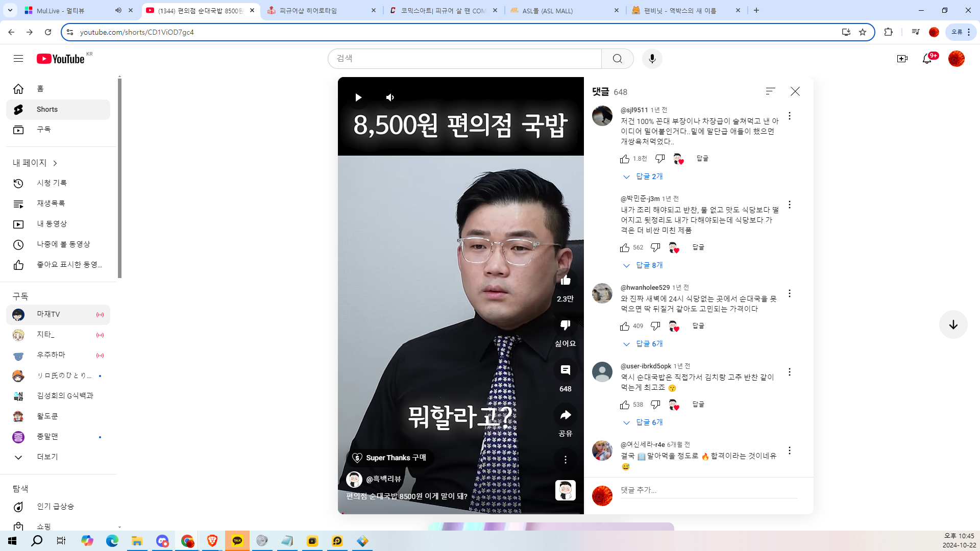
Task: Like the Shorts video with 2.3만 likes
Action: point(565,280)
